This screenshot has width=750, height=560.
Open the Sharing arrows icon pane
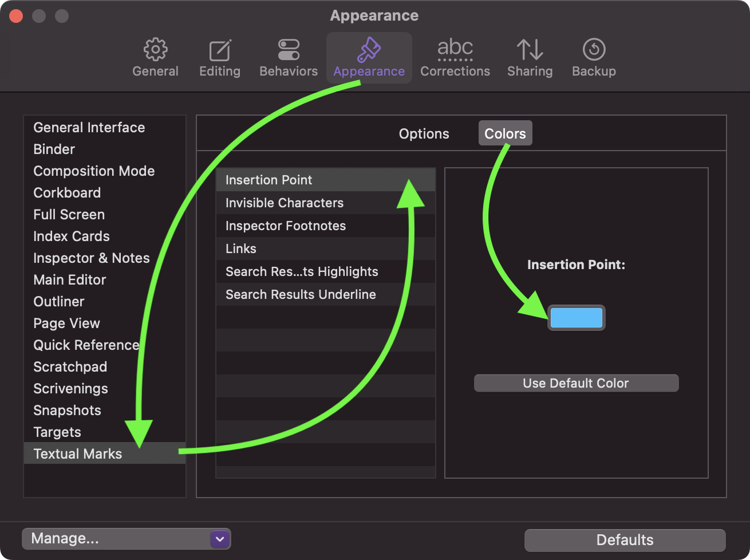point(530,58)
